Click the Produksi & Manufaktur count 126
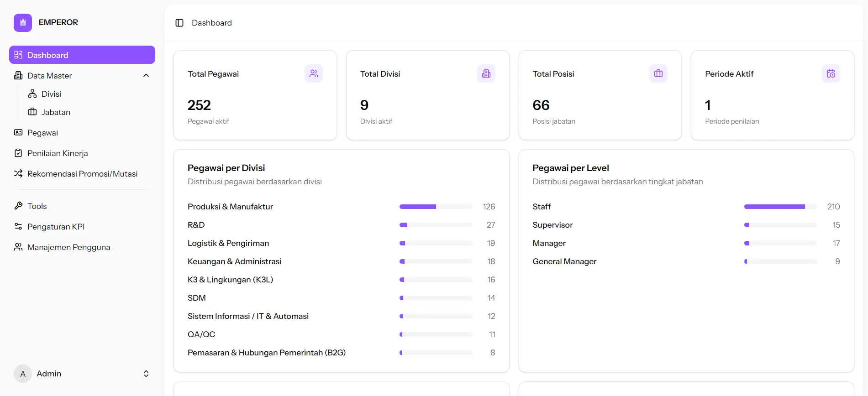Viewport: 868px width, 396px height. [x=489, y=207]
